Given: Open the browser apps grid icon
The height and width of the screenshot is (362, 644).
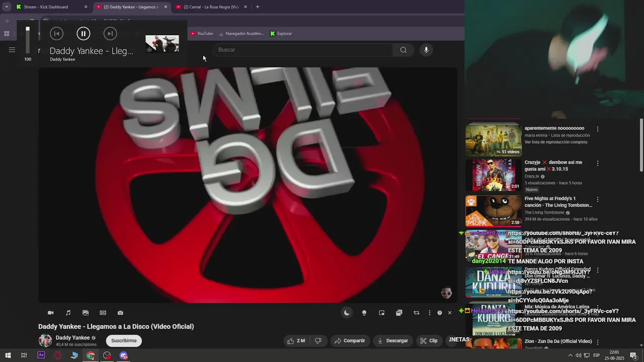Looking at the screenshot, I should click(x=7, y=34).
